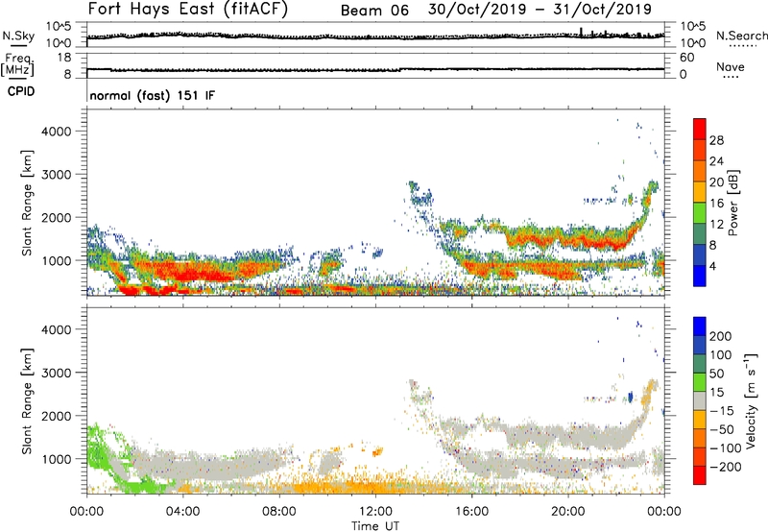Screen dimensions: 768x532
Task: Click the '200' Velocity colorbar tick
Action: click(x=721, y=336)
